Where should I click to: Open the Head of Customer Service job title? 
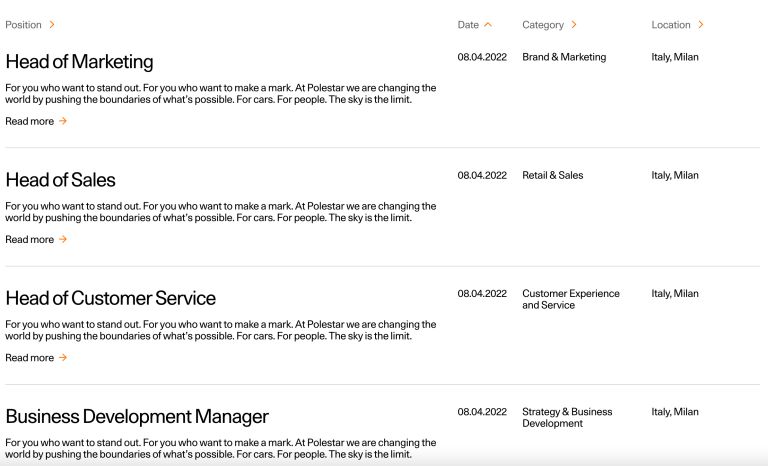click(x=111, y=298)
